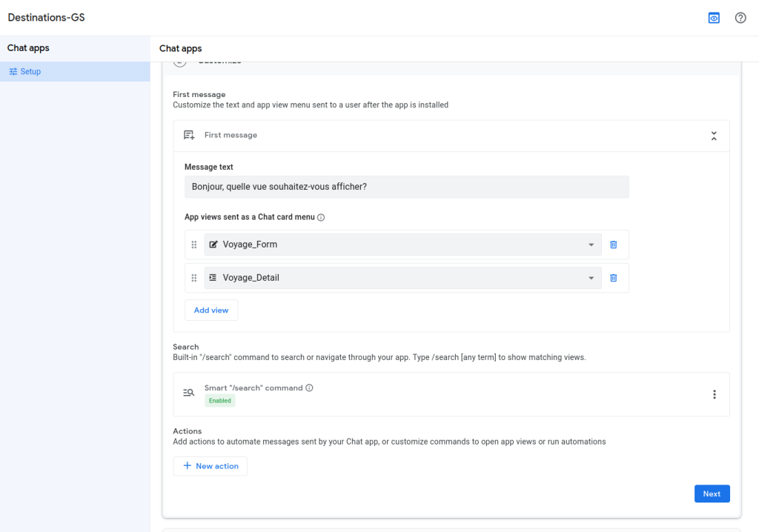
Task: Show info for Smart /search command
Action: pyautogui.click(x=309, y=388)
